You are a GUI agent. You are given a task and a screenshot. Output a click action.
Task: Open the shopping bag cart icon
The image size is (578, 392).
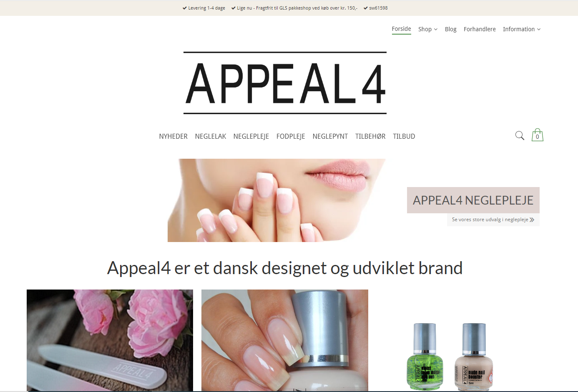[537, 135]
